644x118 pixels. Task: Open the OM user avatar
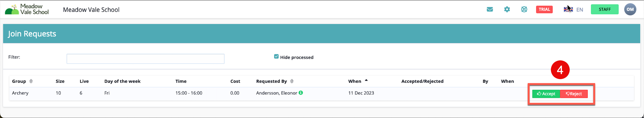pyautogui.click(x=630, y=9)
